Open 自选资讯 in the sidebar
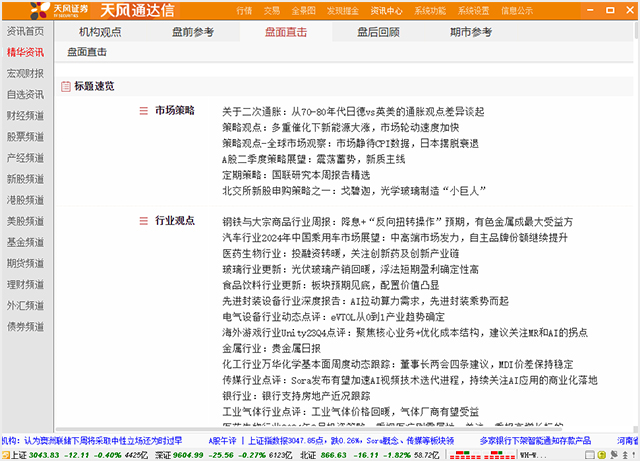640x461 pixels. [25, 95]
